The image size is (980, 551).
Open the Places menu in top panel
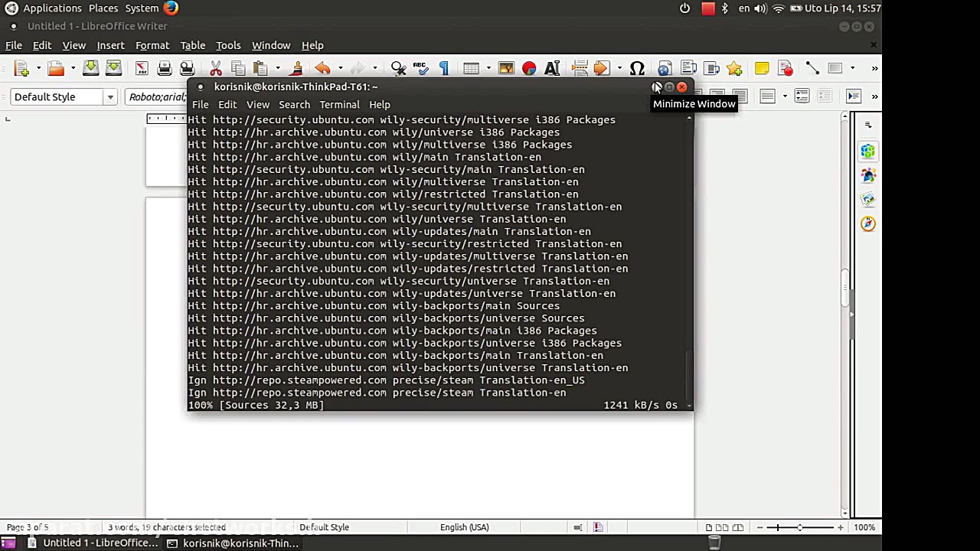coord(103,8)
